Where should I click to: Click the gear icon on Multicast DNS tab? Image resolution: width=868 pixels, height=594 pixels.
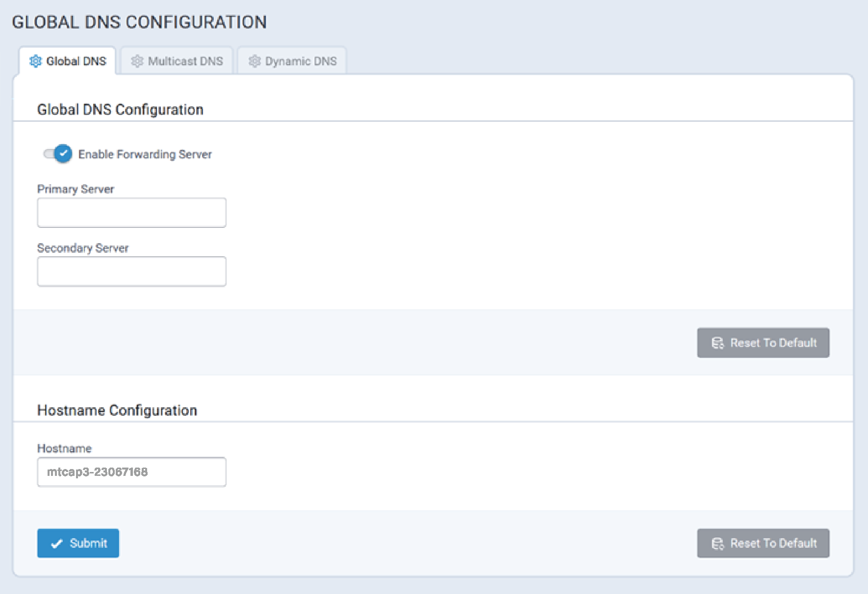[137, 61]
